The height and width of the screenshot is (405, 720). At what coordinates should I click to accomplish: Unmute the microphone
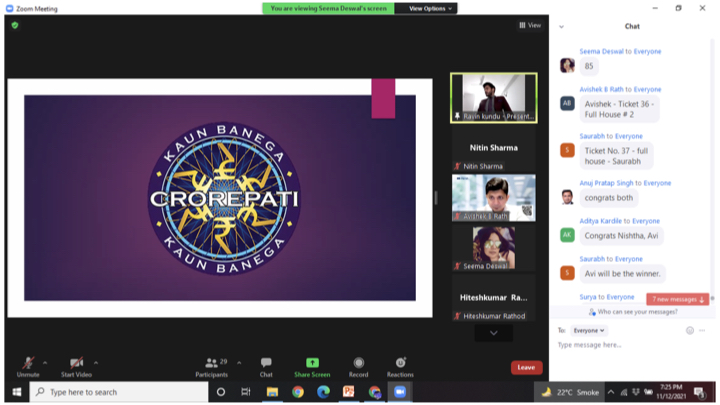click(28, 367)
